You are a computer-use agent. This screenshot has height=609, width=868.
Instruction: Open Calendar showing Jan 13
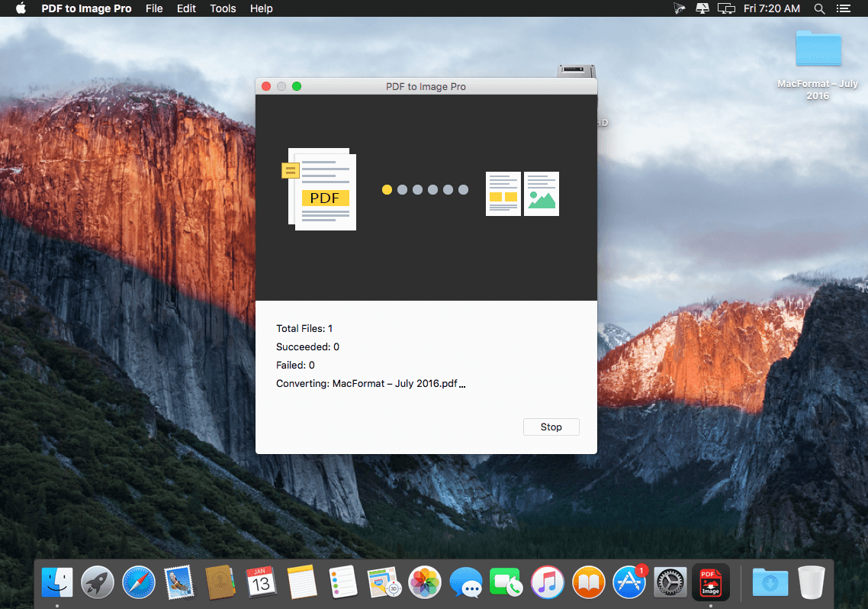(x=261, y=582)
